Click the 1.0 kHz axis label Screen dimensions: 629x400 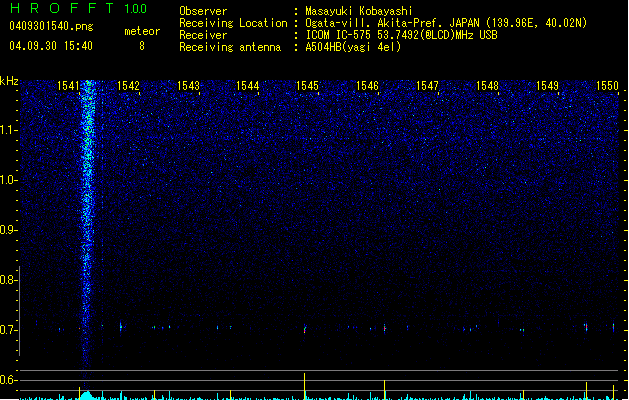point(8,180)
